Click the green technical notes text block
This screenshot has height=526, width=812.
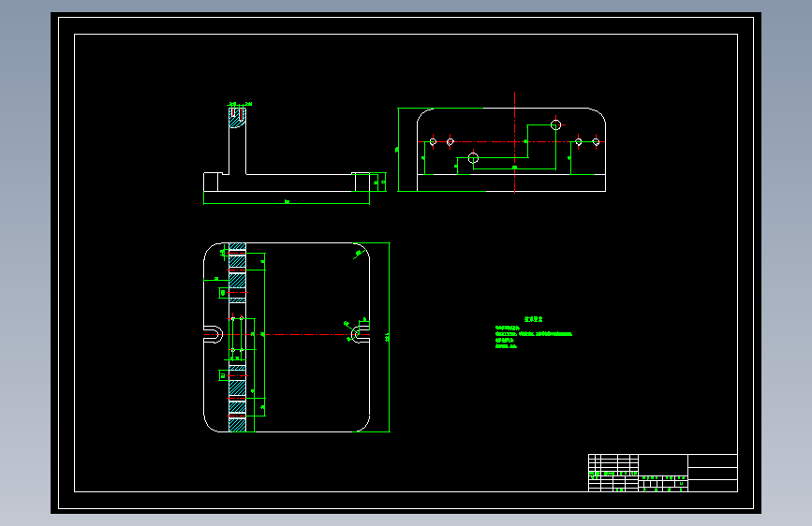pos(534,332)
